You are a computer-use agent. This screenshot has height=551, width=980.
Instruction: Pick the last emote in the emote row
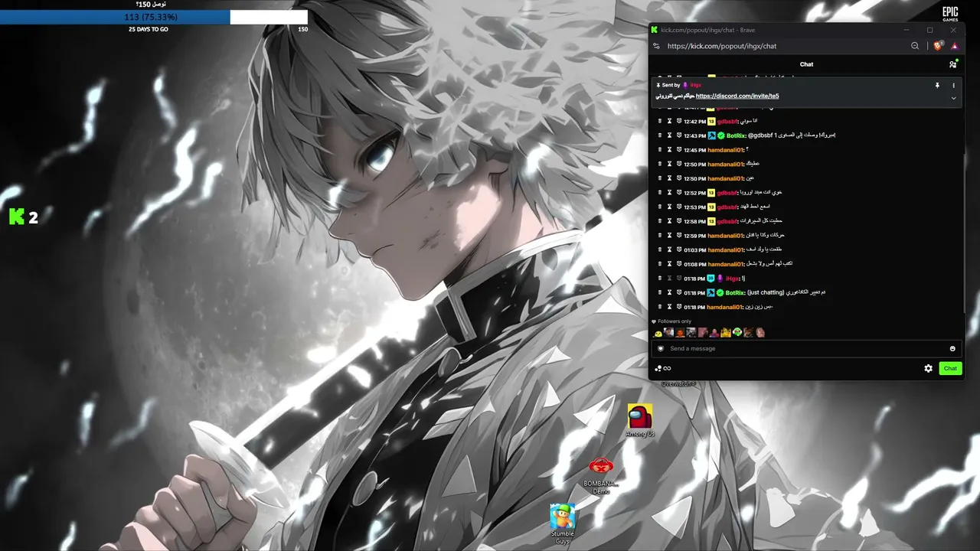click(x=760, y=333)
